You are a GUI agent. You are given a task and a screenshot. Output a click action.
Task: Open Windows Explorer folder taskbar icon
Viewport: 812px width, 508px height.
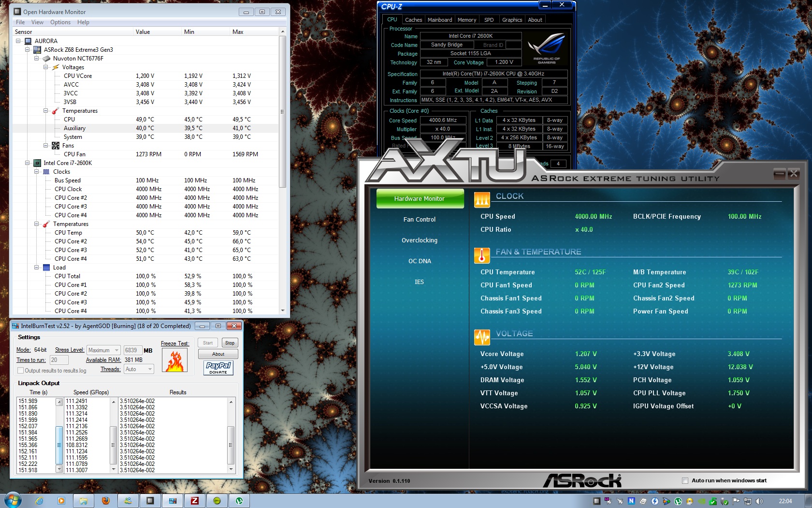point(83,501)
